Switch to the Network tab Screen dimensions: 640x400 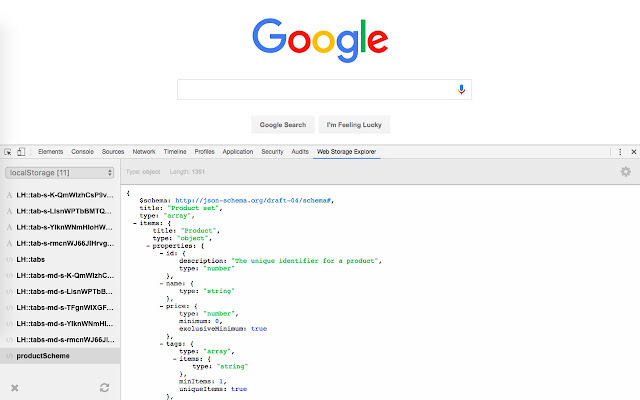point(144,152)
